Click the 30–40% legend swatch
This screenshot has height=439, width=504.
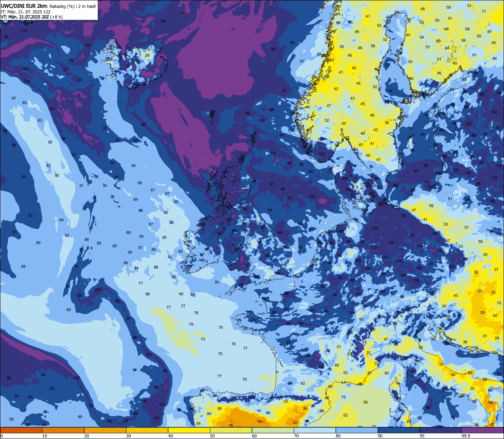[147, 430]
